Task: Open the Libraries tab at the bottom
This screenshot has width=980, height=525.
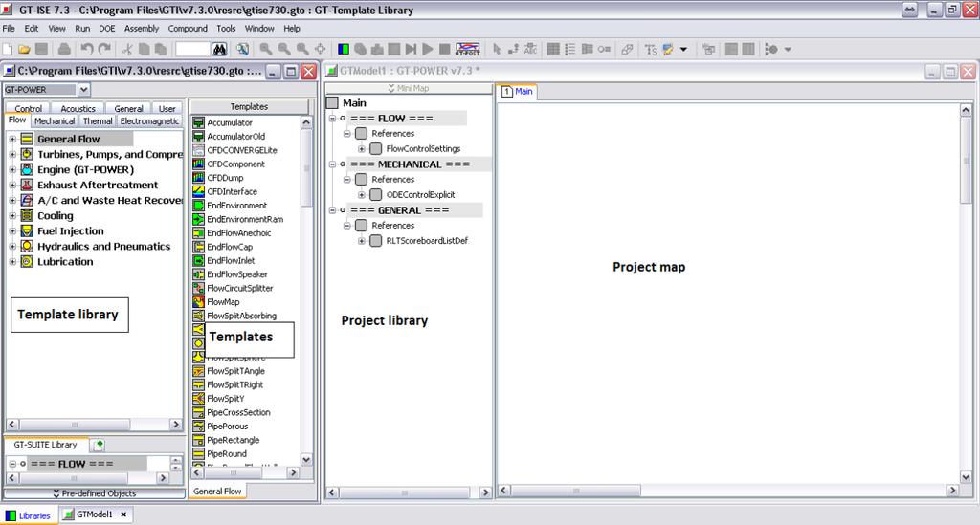Action: [28, 515]
